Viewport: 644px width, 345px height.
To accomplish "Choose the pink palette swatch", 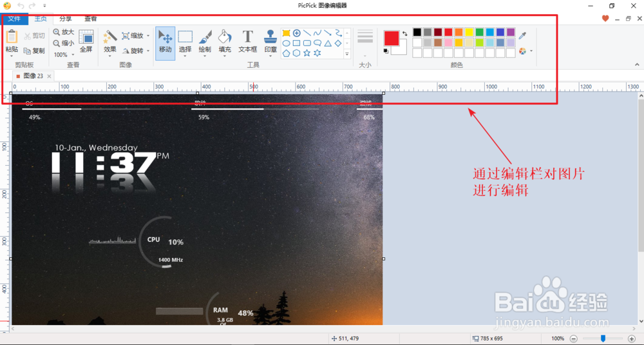I will pos(448,43).
